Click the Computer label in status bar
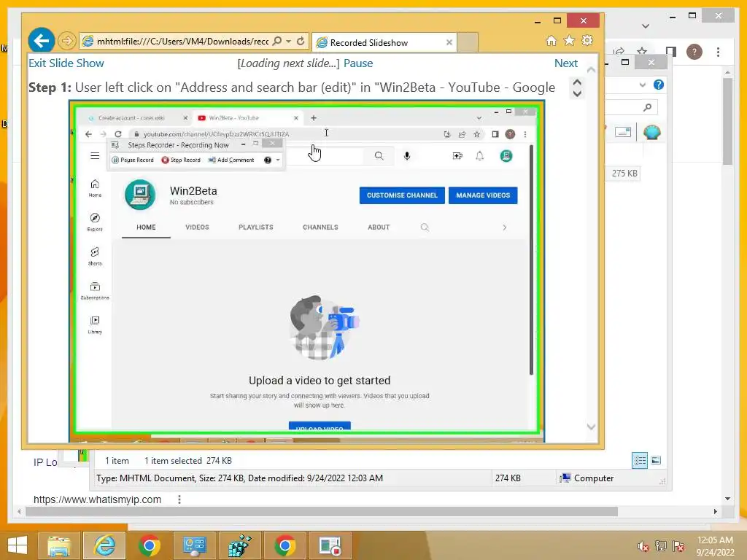This screenshot has height=560, width=747. point(594,478)
